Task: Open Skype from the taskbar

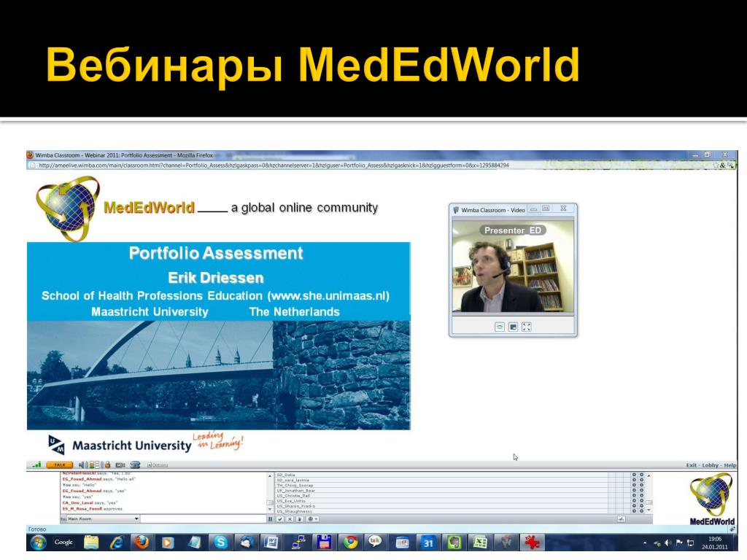Action: [x=220, y=542]
